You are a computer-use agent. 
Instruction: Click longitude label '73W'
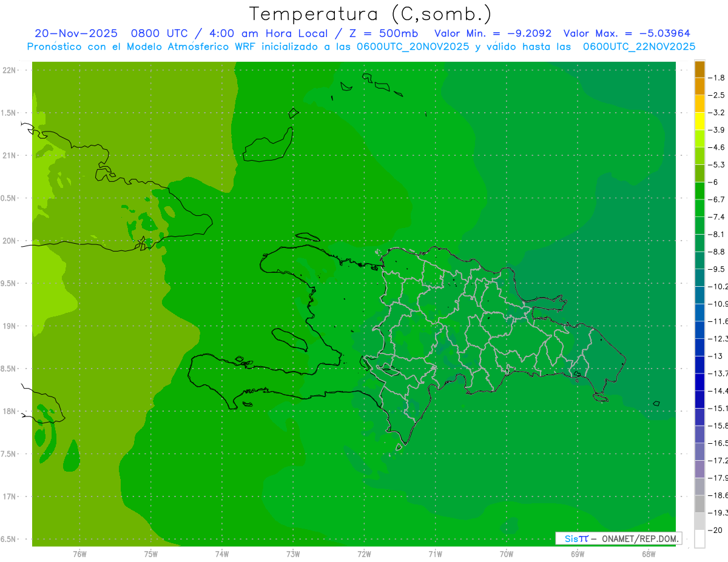pyautogui.click(x=293, y=554)
